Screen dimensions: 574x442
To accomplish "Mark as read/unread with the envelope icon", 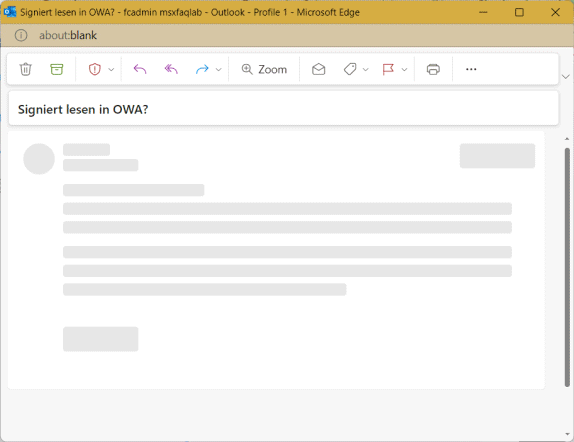I will pos(318,69).
